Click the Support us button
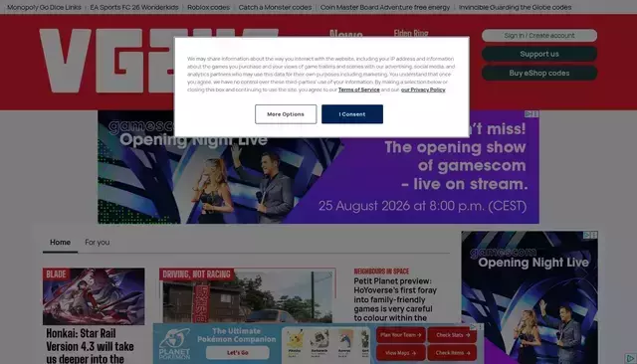 tap(539, 54)
